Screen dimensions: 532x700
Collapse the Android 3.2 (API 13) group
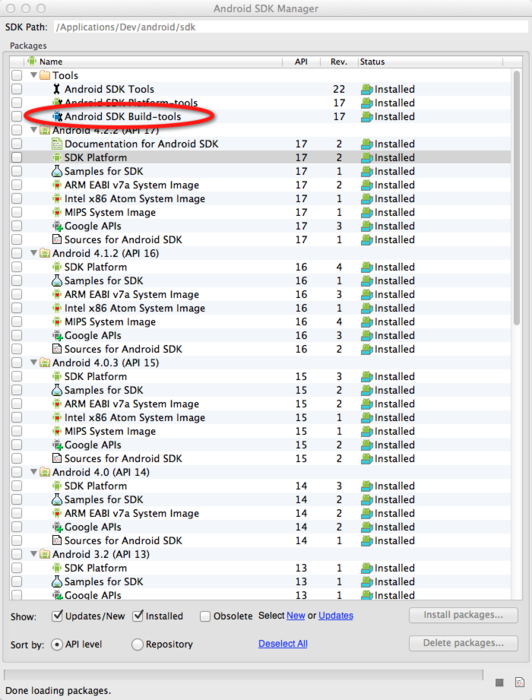pos(33,554)
